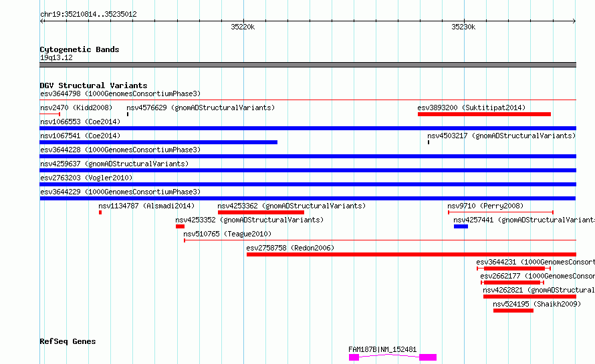
Task: Click the thin red esv3644798 variant line
Action: 308,100
